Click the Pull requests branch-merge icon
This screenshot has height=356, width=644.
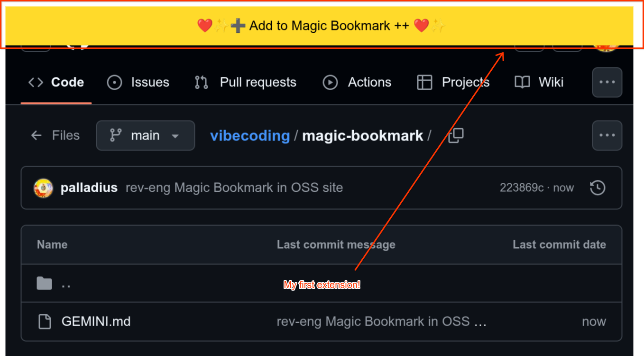[x=202, y=83]
